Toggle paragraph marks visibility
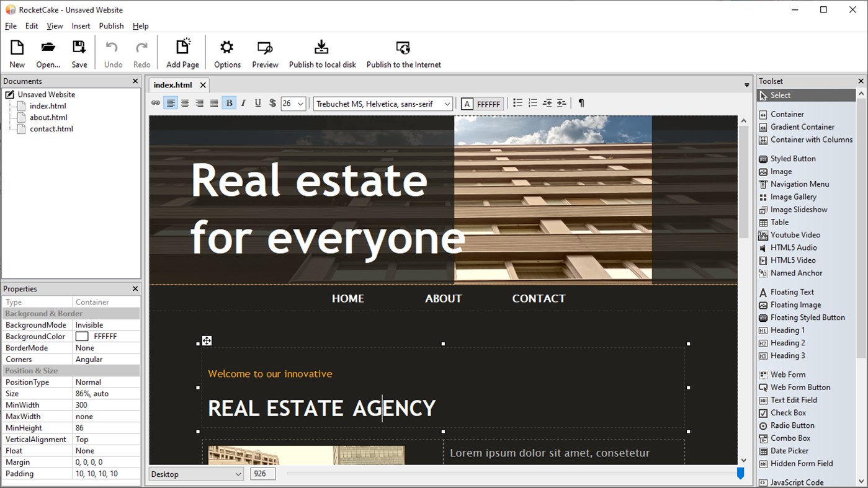Screen dimensions: 868x488 (x=581, y=103)
